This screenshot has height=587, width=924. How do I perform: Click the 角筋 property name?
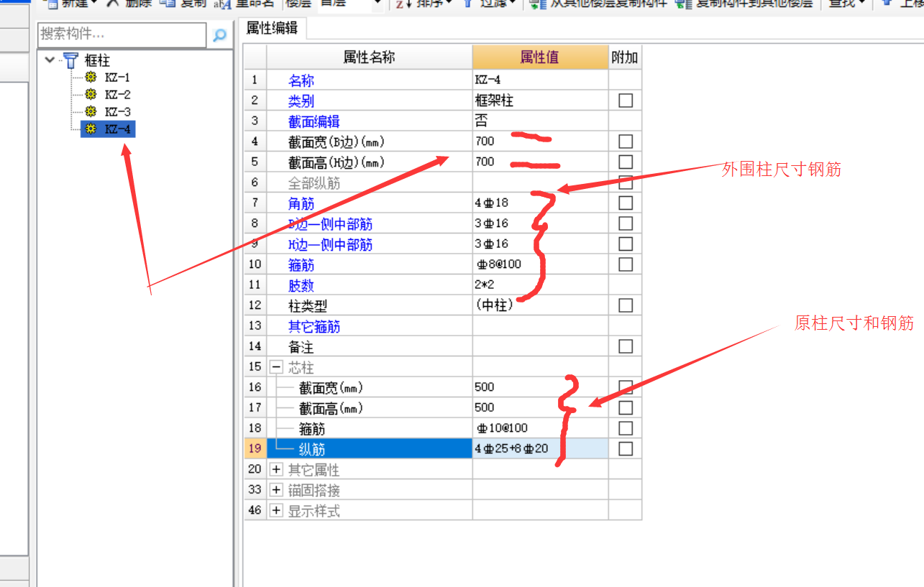pos(301,203)
